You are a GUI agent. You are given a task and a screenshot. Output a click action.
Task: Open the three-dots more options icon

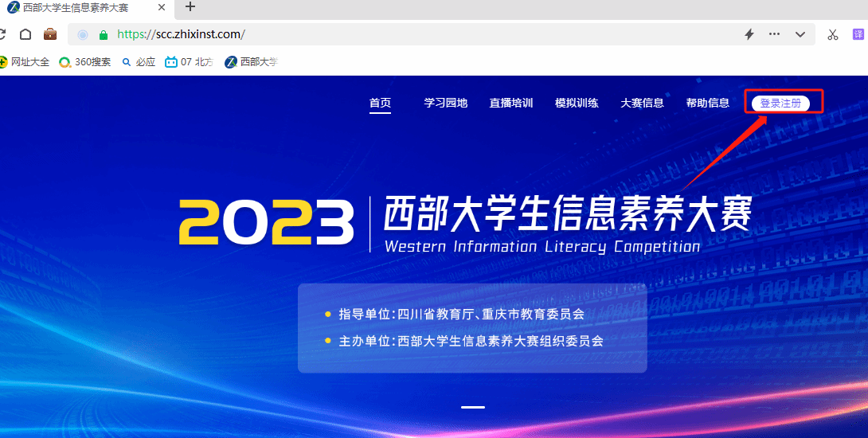pos(775,34)
